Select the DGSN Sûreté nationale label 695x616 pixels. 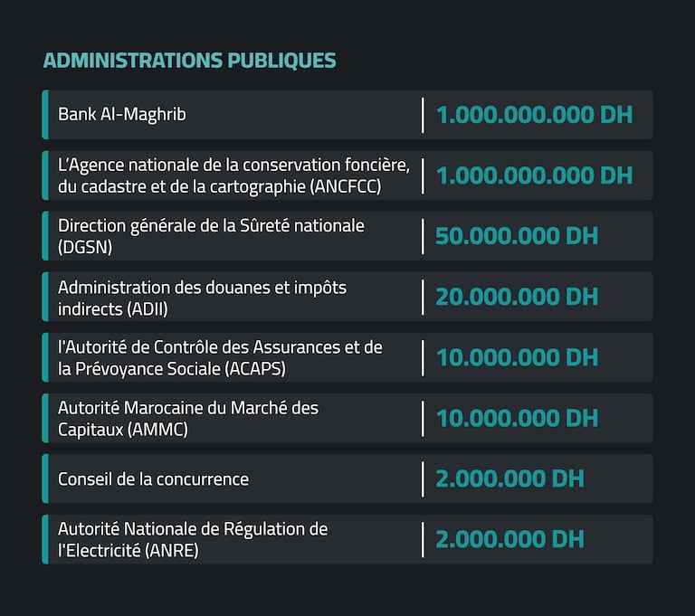point(211,235)
